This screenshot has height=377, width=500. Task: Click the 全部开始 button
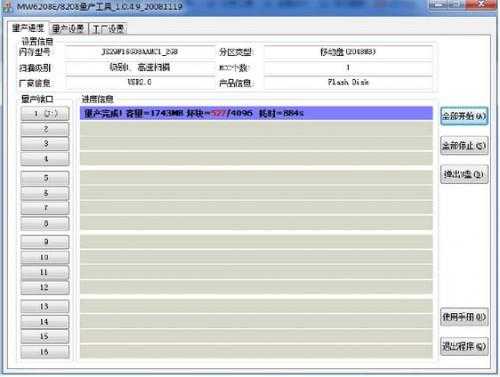point(464,116)
